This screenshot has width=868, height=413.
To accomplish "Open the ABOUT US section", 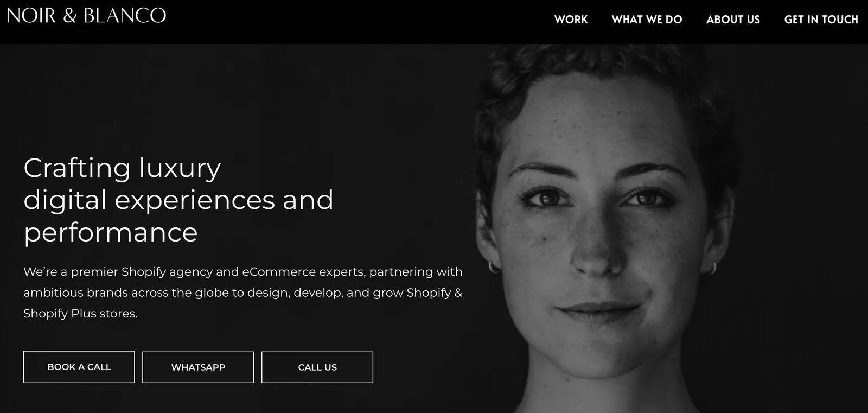I will [733, 20].
